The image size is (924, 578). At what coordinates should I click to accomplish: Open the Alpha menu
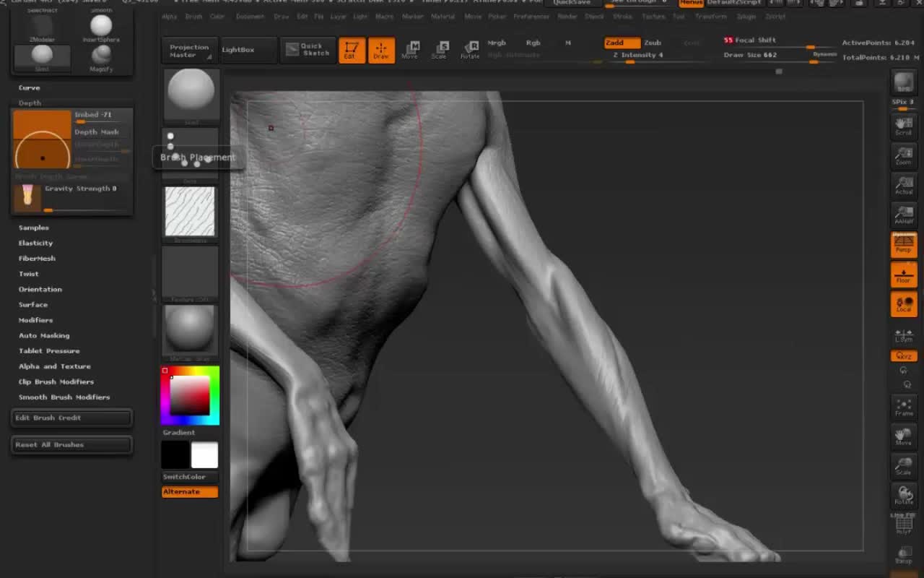click(x=170, y=17)
